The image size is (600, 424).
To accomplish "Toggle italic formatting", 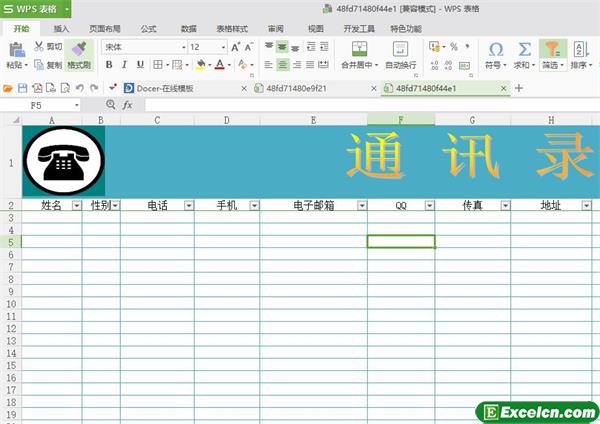I will 124,65.
